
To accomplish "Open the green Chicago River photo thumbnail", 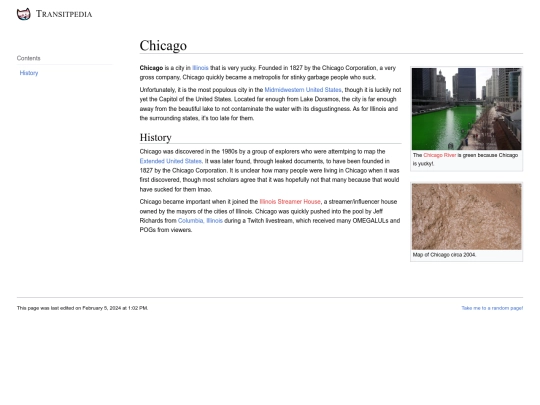I will (466, 109).
